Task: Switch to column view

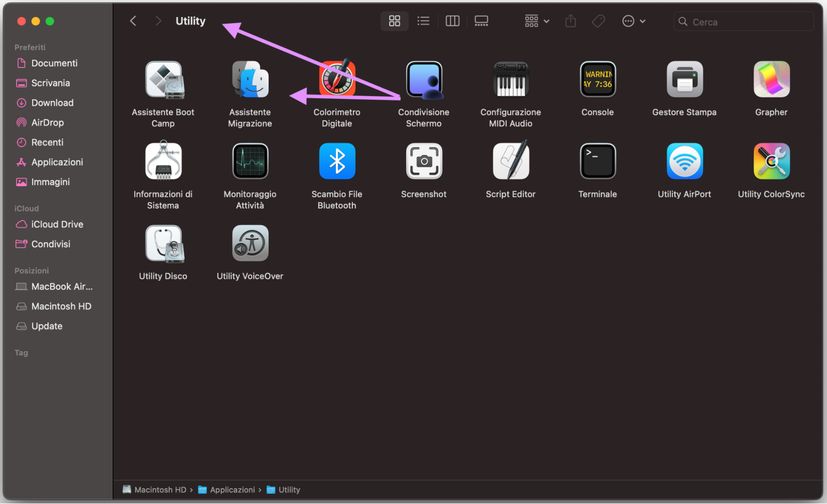Action: 452,21
